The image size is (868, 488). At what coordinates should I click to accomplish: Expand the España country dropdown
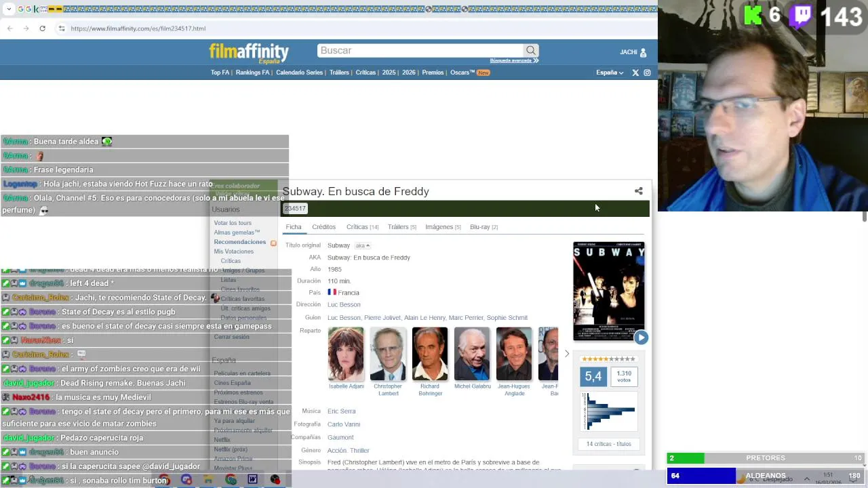610,73
